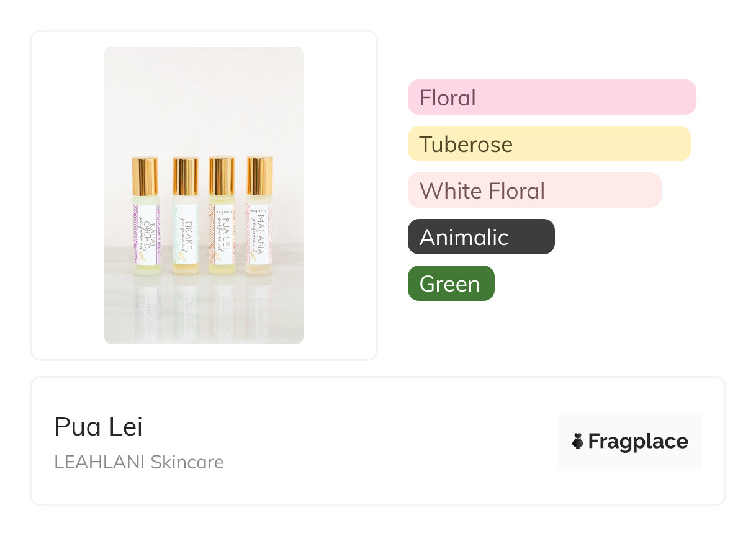
Task: Open the LEAHLANI Skincare brand link
Action: [139, 462]
